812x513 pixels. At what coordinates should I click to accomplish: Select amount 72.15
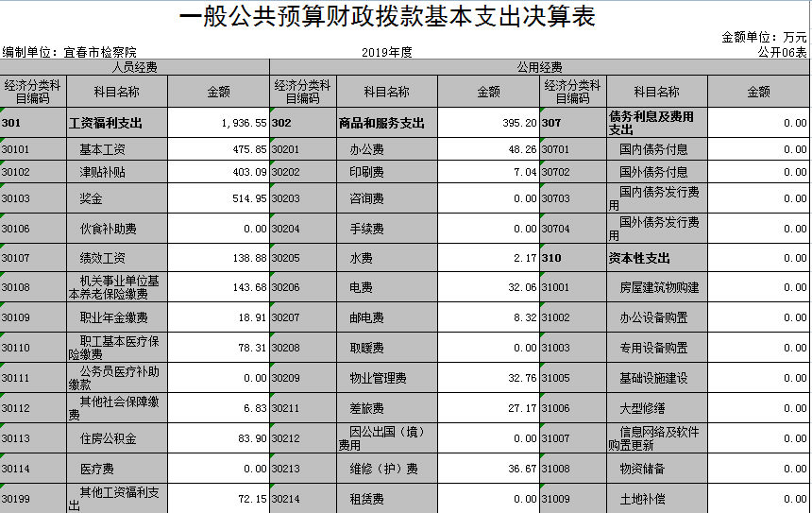click(x=218, y=499)
